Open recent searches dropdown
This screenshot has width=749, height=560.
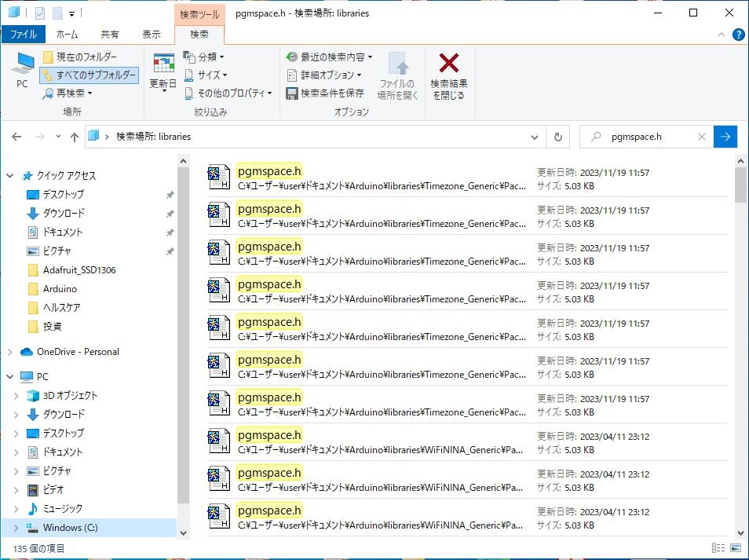coord(329,57)
